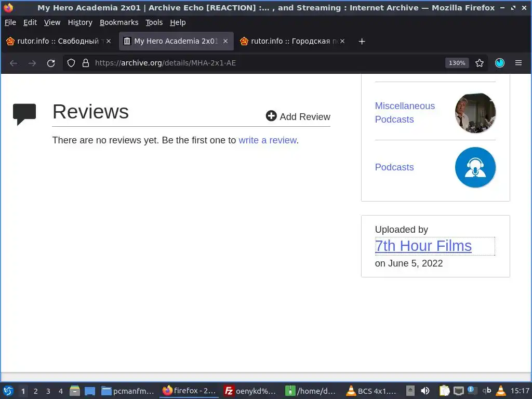
Task: Go forward one page
Action: pos(32,63)
